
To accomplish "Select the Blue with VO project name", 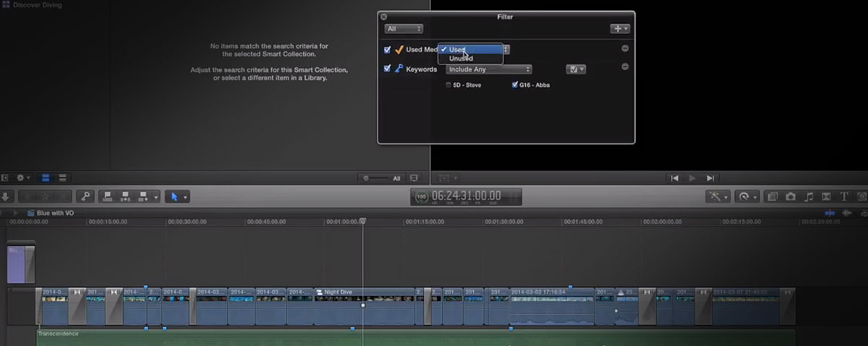I will click(x=56, y=214).
